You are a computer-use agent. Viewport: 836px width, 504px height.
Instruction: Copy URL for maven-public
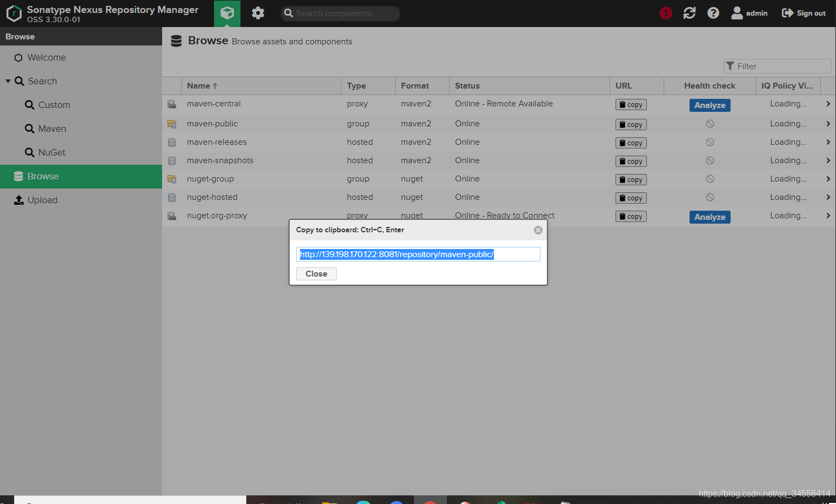tap(631, 125)
